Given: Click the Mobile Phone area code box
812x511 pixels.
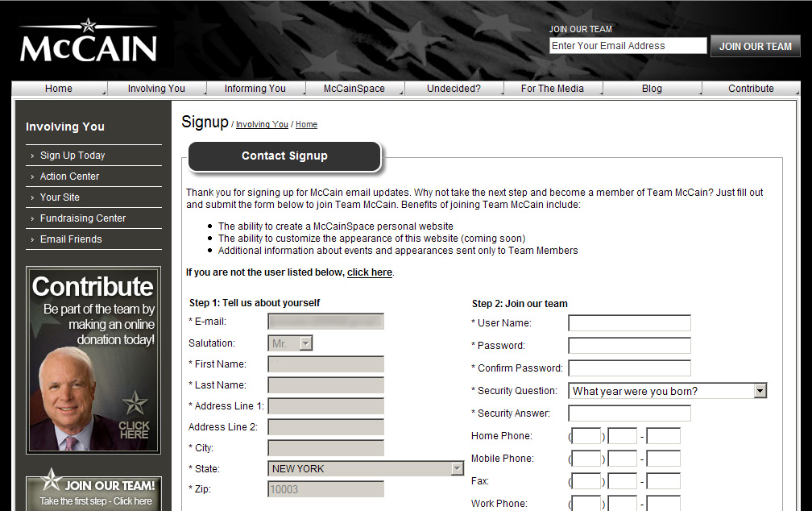Looking at the screenshot, I should [x=586, y=458].
